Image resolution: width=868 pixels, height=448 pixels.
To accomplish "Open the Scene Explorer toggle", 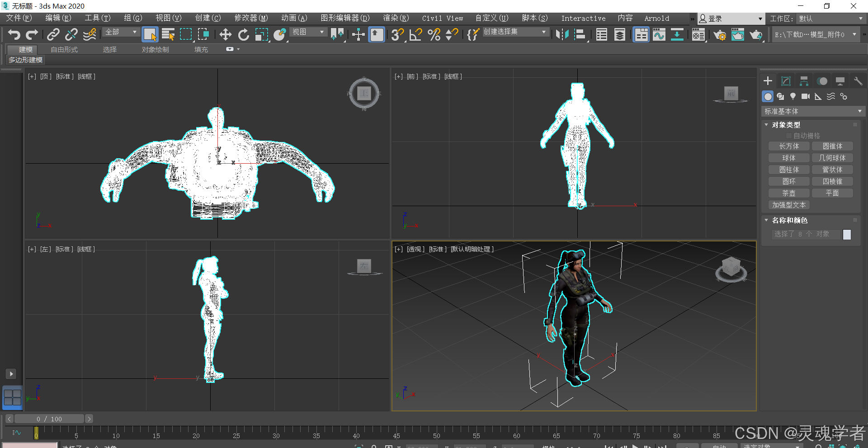I will 602,34.
